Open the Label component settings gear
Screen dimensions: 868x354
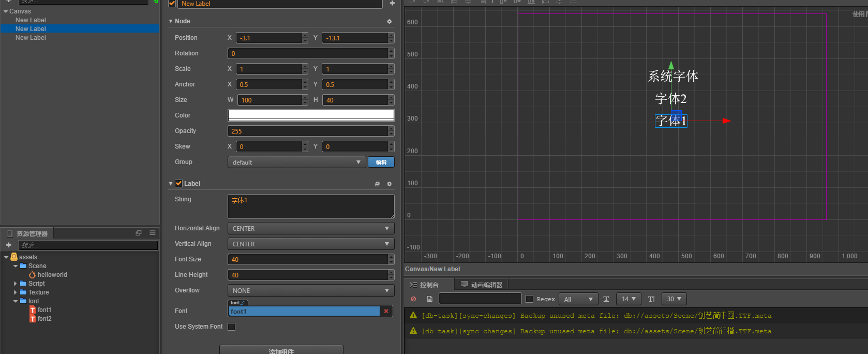(390, 184)
